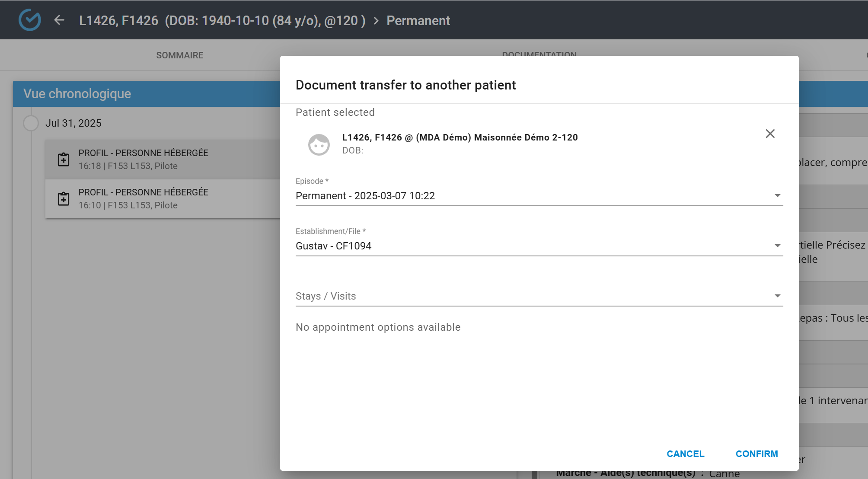Open the Establishment/File dropdown arrow
This screenshot has width=868, height=479.
coord(777,246)
